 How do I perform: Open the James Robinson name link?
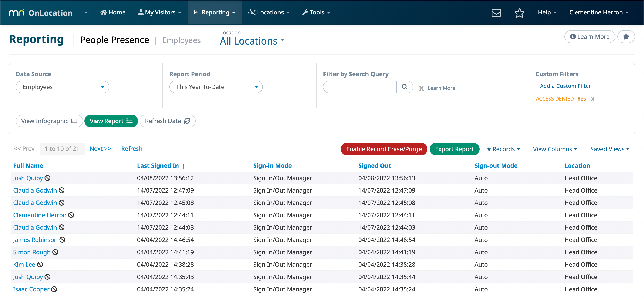pos(35,240)
